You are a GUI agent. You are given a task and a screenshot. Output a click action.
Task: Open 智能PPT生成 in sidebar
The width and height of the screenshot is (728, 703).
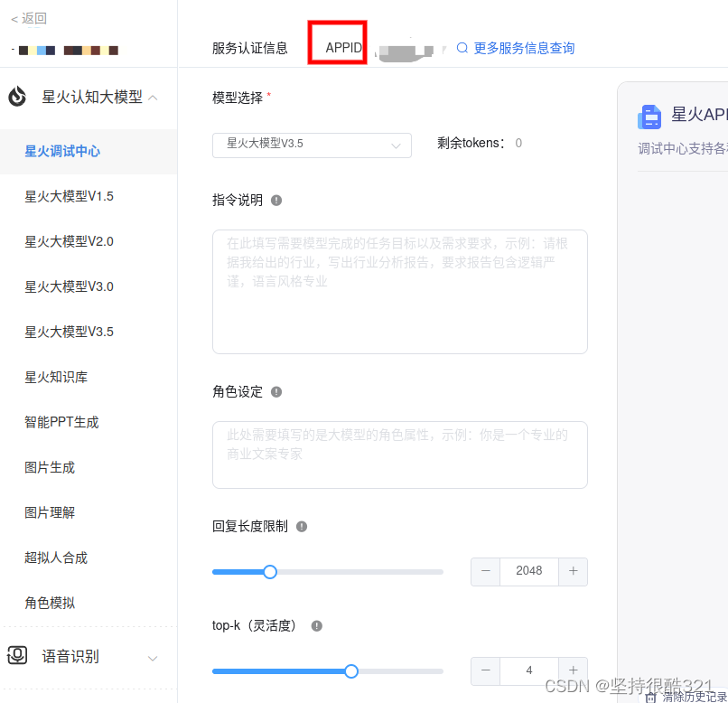click(61, 422)
